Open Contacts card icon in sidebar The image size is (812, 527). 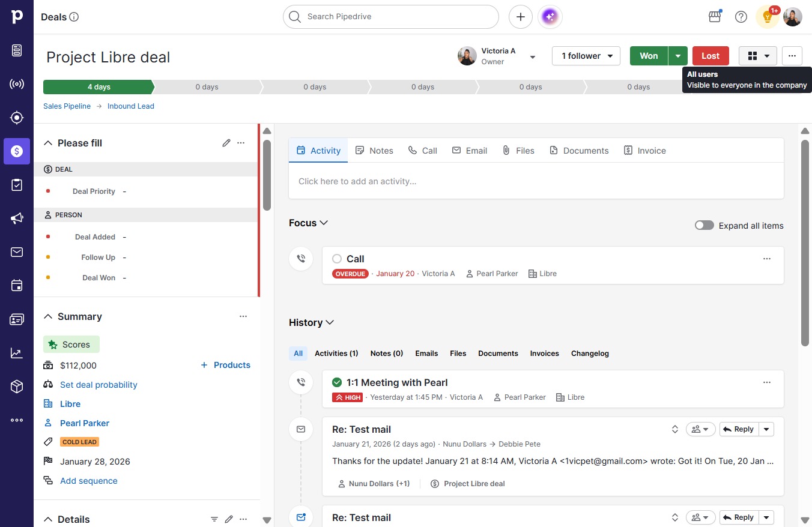click(17, 319)
